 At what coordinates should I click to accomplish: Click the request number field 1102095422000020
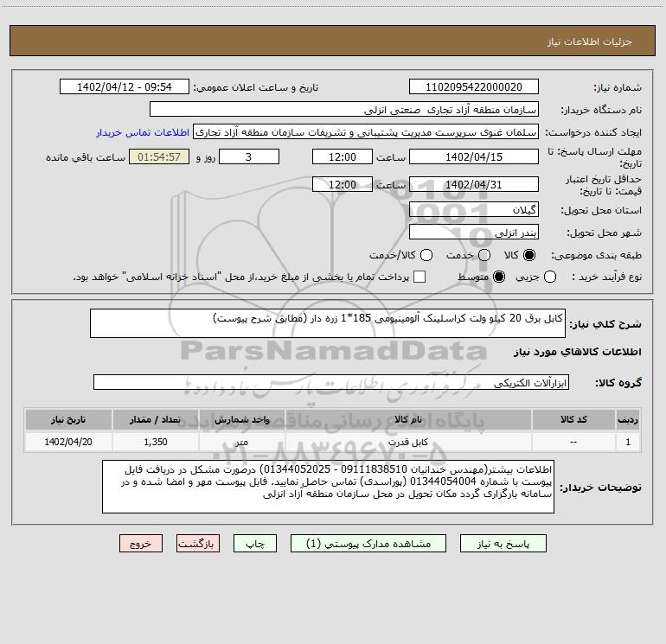[x=474, y=86]
